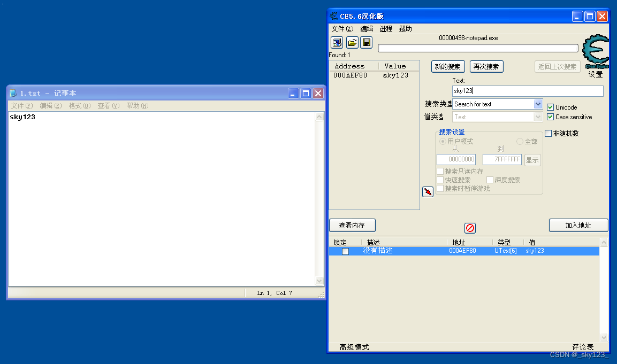617x364 pixels.
Task: Click Notepad scrollbar up arrow
Action: 319,117
